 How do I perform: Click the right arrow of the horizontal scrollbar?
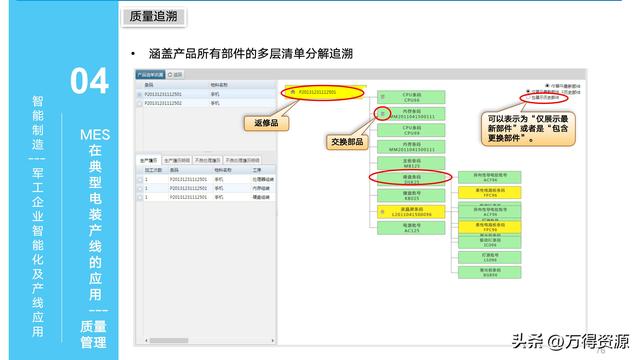coord(273,340)
